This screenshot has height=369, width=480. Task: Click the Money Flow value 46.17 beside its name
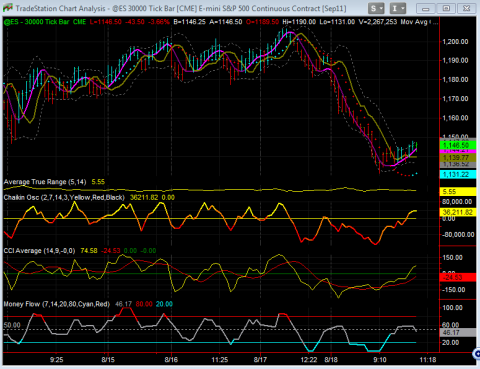pos(124,304)
